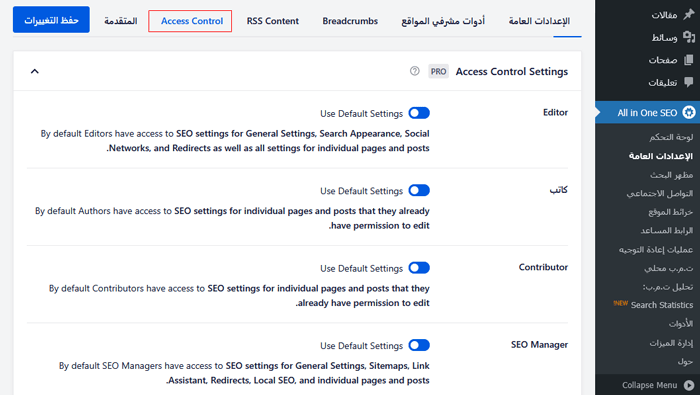This screenshot has height=395, width=700.
Task: Open الرابط المساعد submenu link
Action: pyautogui.click(x=667, y=230)
